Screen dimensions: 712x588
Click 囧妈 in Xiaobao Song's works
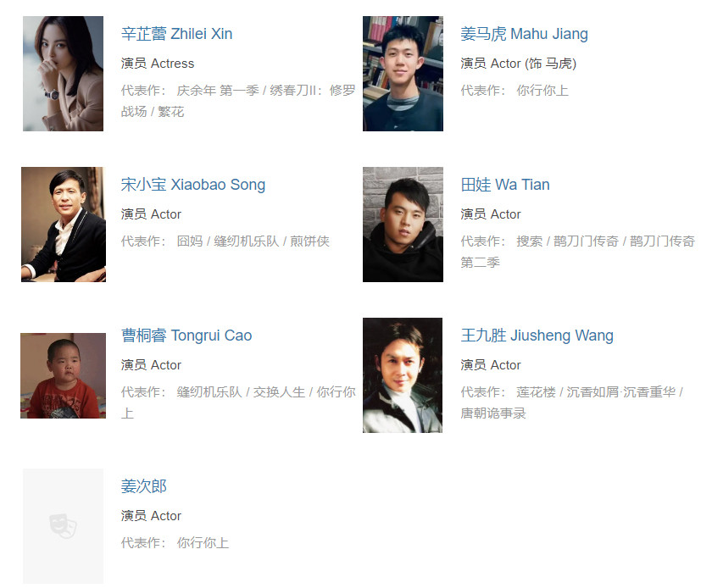point(189,241)
